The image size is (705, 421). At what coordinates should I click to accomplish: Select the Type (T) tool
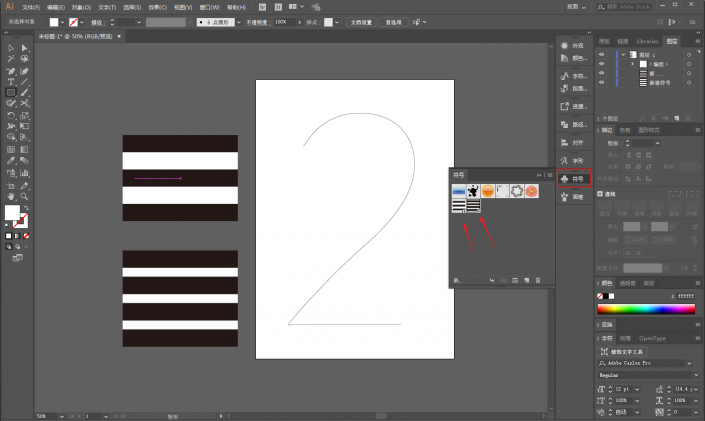pyautogui.click(x=11, y=82)
